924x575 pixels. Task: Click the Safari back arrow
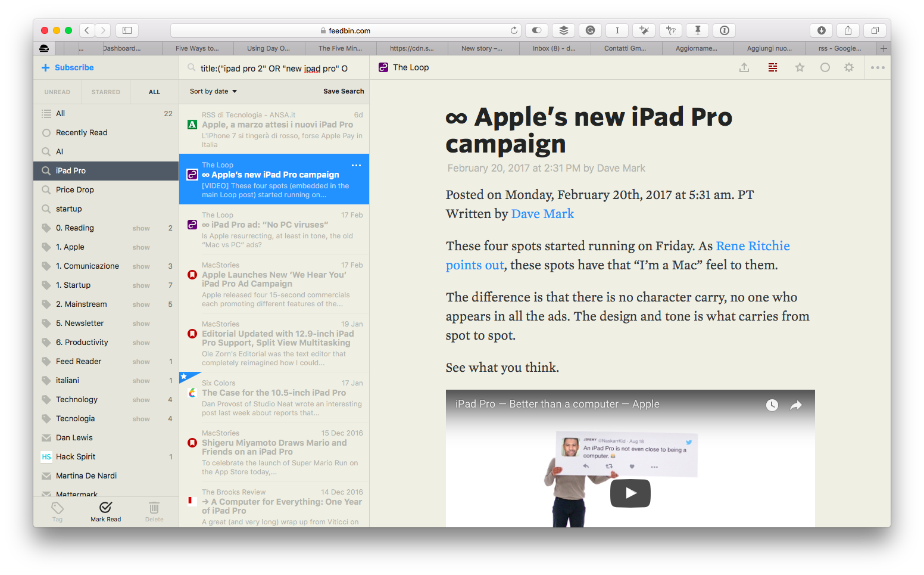click(87, 30)
